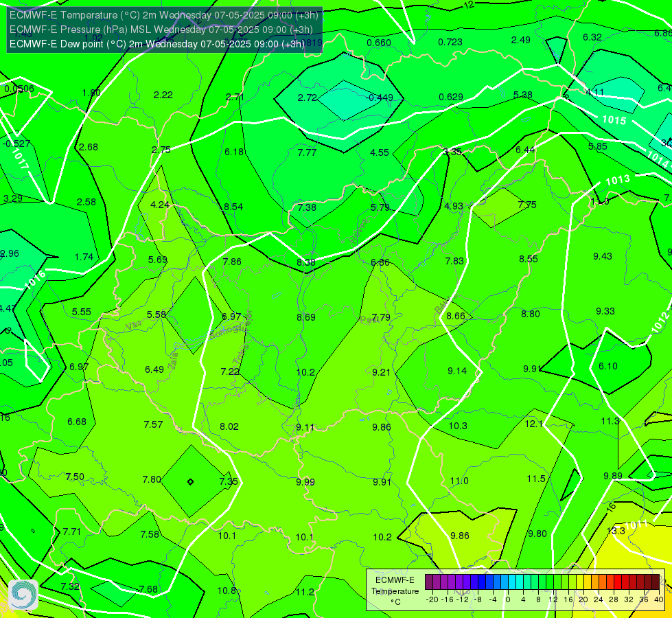
Task: Click the small diamond marker near 7.35
Action: click(190, 482)
